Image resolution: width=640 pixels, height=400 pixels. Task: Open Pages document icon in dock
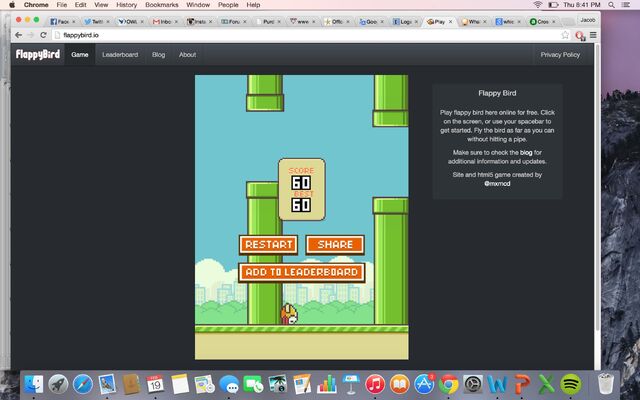click(x=302, y=384)
